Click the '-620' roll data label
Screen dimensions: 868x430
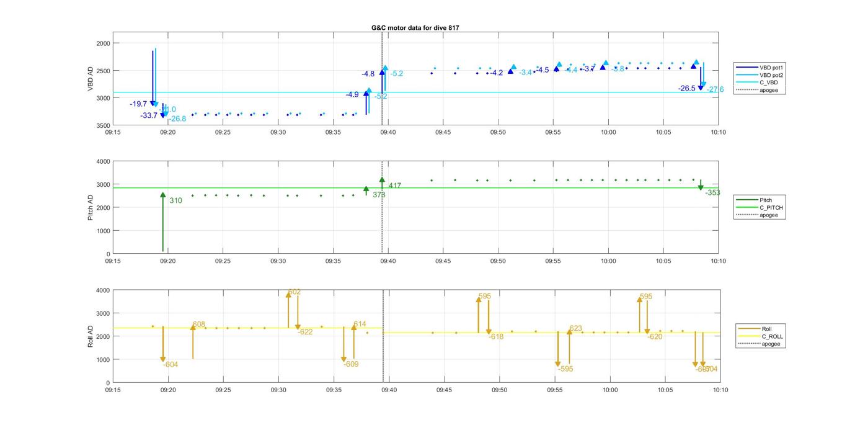point(655,337)
